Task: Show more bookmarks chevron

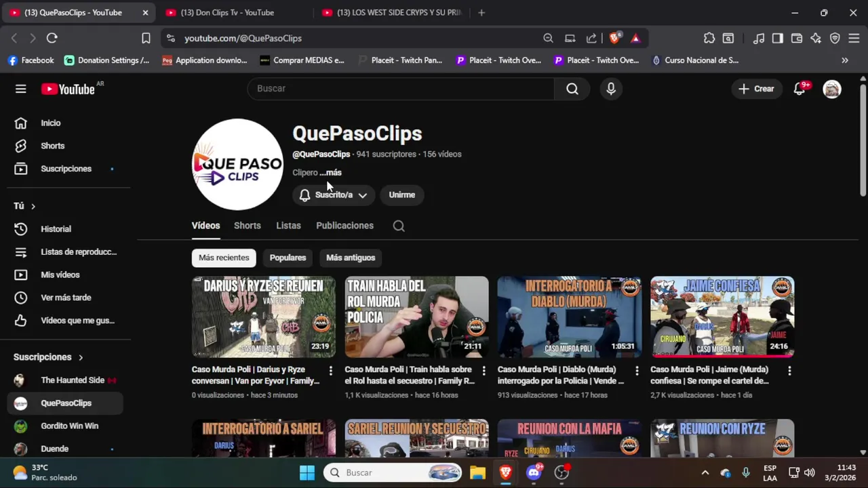Action: [x=845, y=60]
